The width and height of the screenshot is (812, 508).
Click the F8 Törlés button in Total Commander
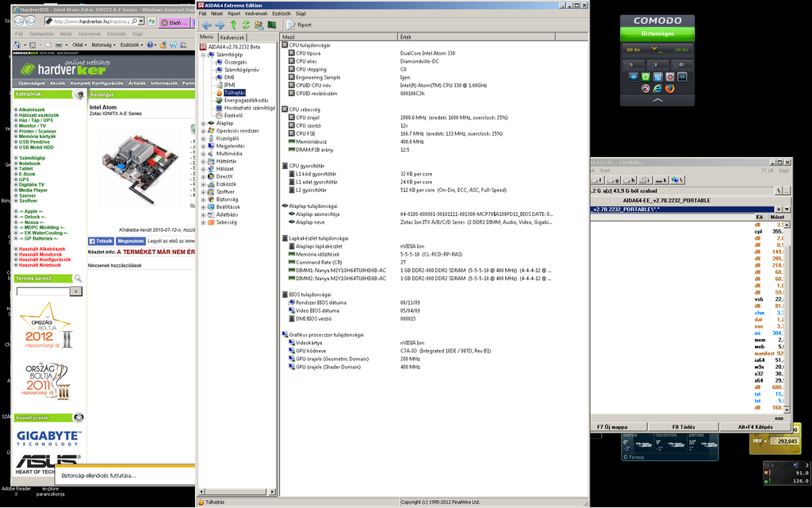pos(684,426)
